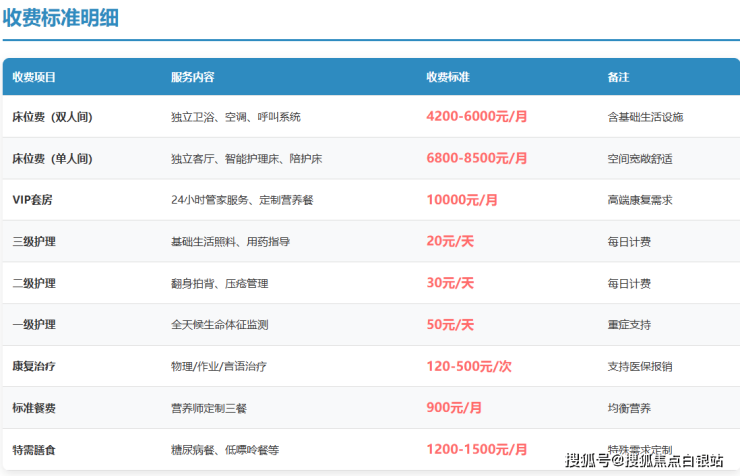This screenshot has height=476, width=740.
Task: Click the 6800-8500元/月 price
Action: pyautogui.click(x=476, y=159)
